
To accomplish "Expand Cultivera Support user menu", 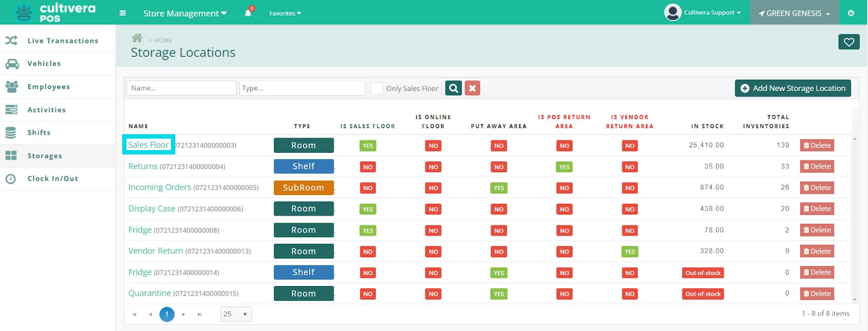I will click(x=703, y=12).
